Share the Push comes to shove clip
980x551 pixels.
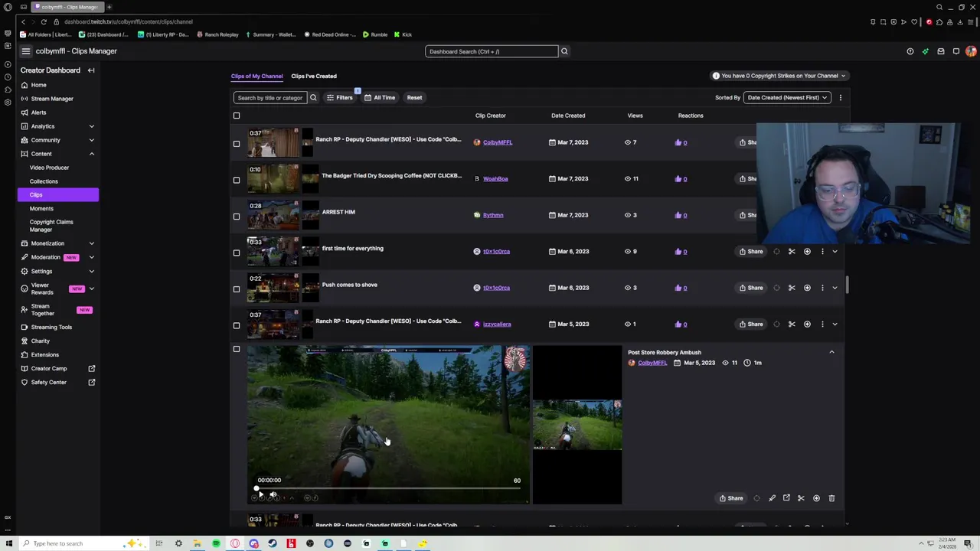pos(751,288)
